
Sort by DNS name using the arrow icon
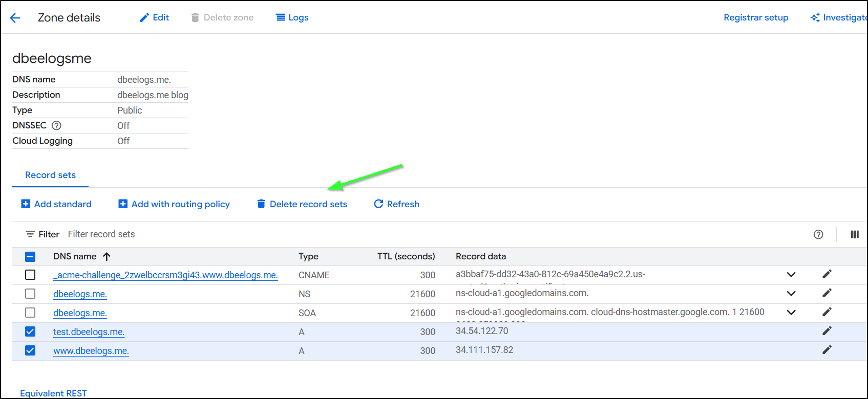tap(107, 256)
